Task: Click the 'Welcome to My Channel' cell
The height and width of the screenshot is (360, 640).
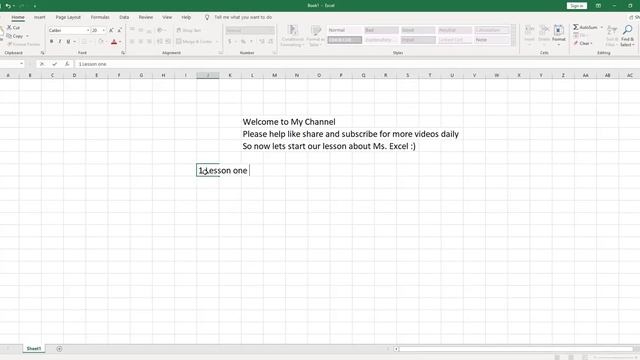Action: (289, 122)
